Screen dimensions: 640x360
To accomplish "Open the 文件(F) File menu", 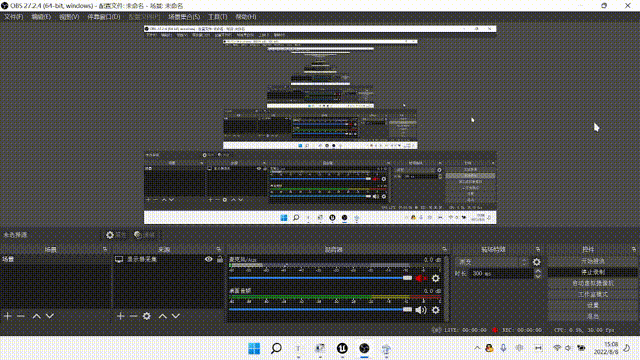I will tap(13, 17).
